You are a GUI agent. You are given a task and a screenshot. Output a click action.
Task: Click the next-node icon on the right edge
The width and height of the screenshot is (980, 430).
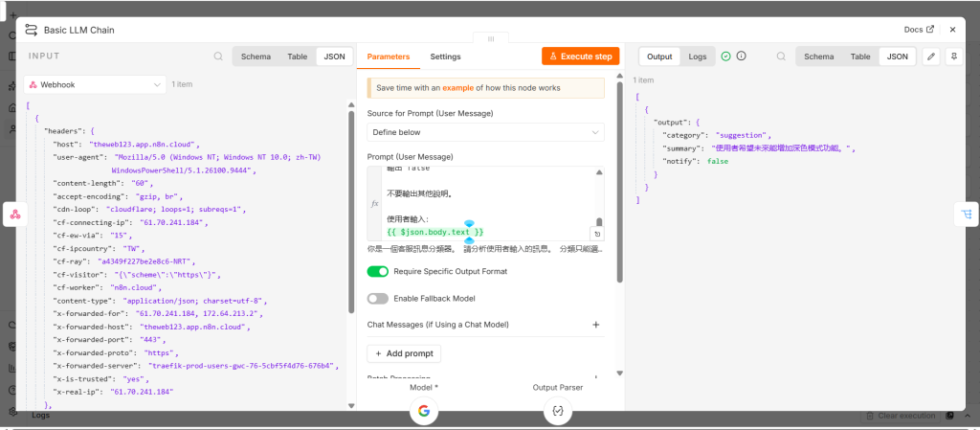point(967,215)
